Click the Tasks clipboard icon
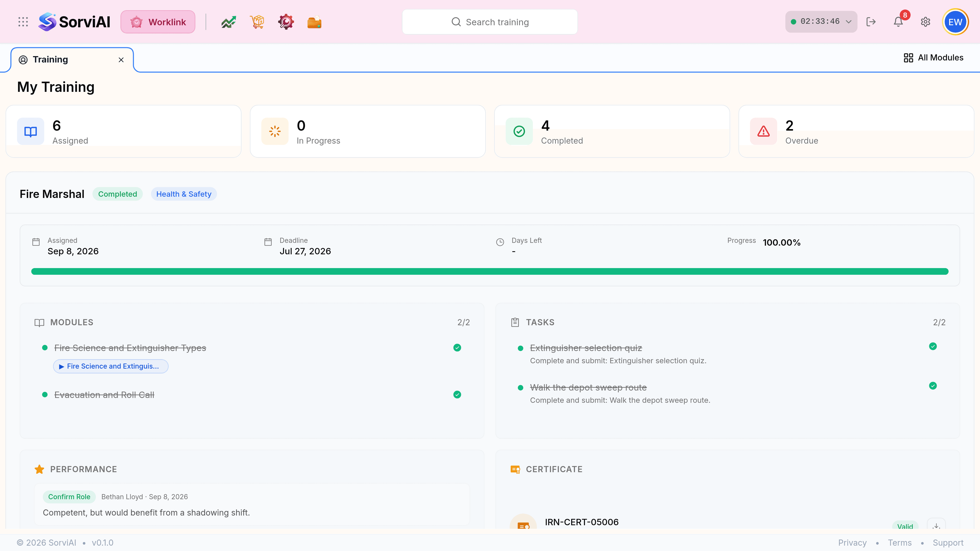 (x=515, y=322)
